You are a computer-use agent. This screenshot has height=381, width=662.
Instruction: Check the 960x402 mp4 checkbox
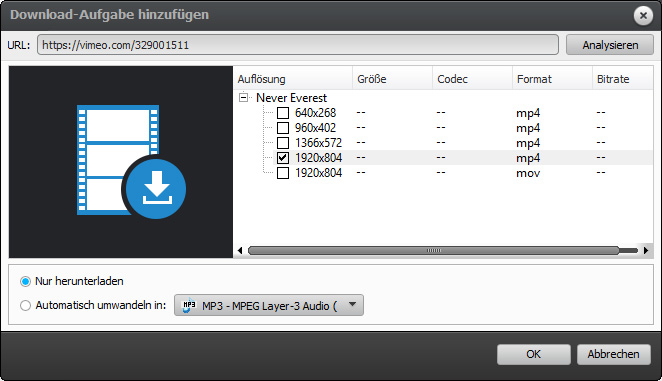pos(283,128)
